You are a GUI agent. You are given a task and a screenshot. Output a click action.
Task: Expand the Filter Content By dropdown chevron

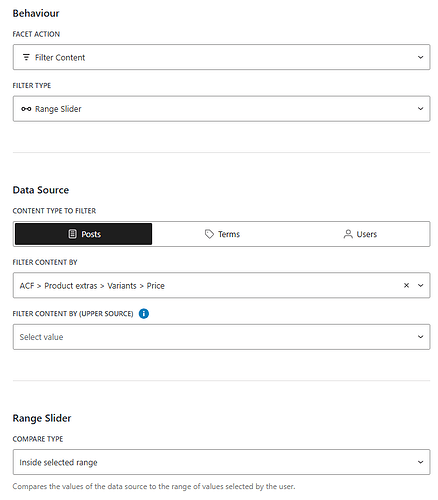[x=421, y=285]
